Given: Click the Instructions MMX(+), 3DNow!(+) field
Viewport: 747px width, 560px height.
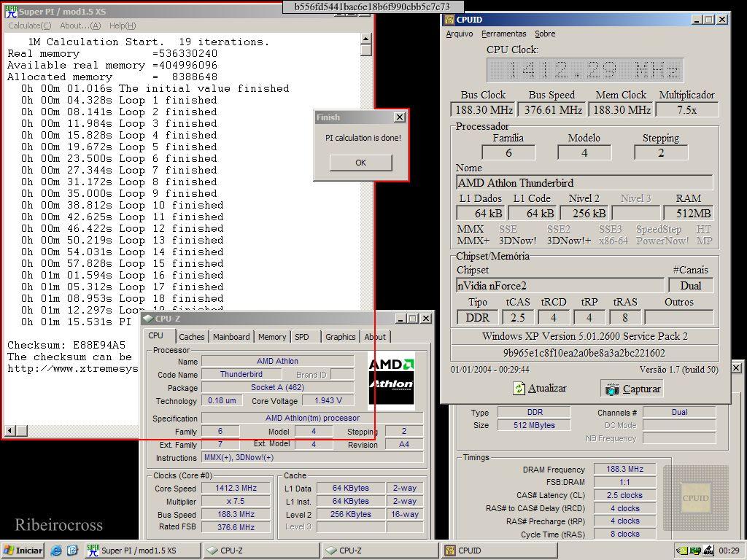Looking at the screenshot, I should pyautogui.click(x=312, y=458).
